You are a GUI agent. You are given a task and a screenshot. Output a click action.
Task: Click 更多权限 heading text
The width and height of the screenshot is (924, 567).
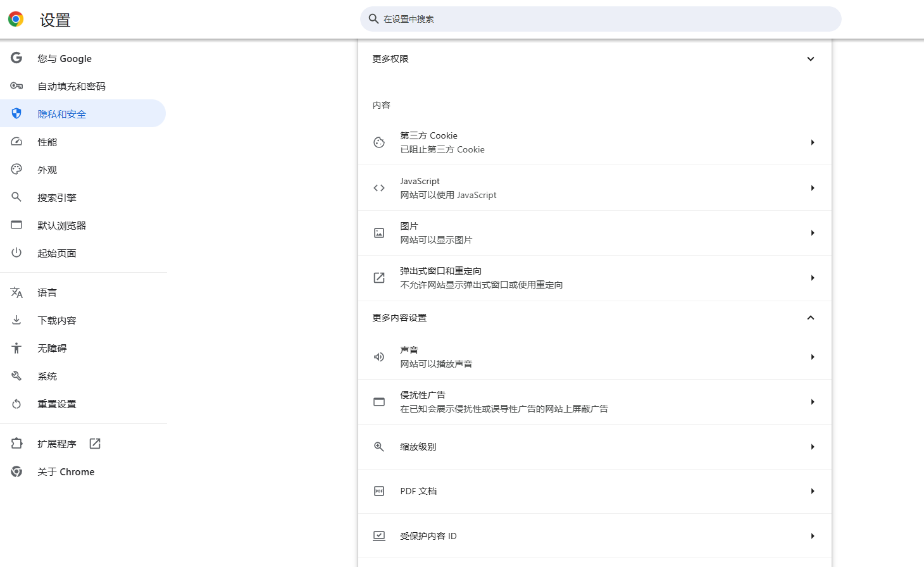[390, 59]
